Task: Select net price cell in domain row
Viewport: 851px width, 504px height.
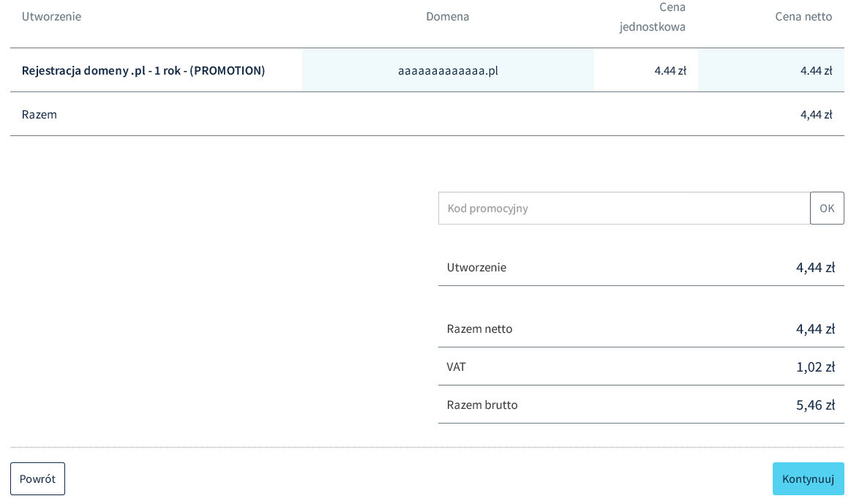Action: 771,70
